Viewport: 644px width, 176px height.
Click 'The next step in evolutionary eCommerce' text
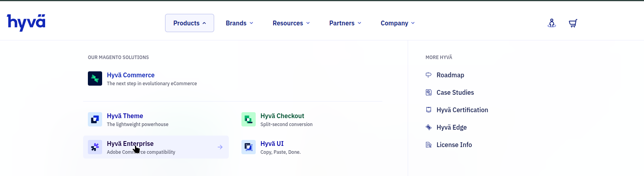tap(152, 84)
